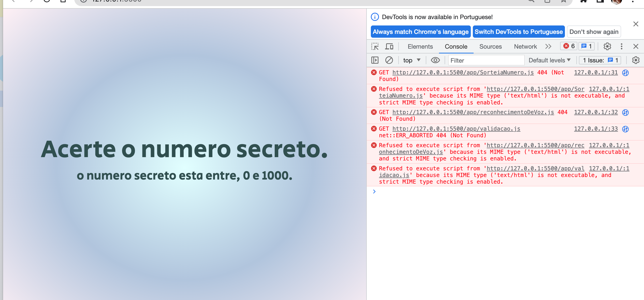This screenshot has width=644, height=300.
Task: Open source link 127.0.0.1/:33
Action: (596, 129)
